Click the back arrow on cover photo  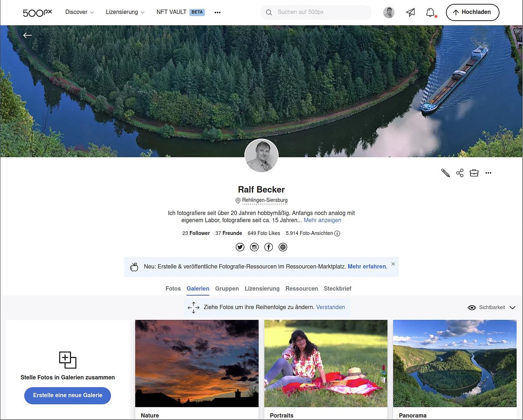27,35
